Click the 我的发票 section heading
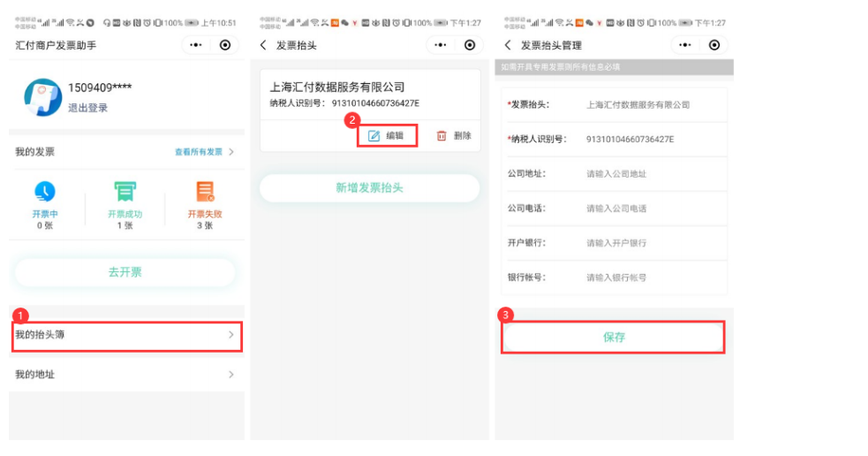The height and width of the screenshot is (456, 868). [34, 152]
